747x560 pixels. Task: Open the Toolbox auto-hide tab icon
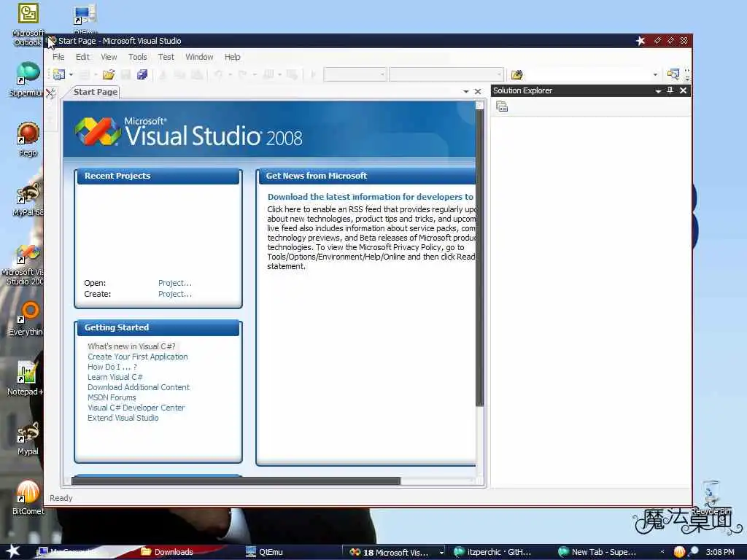[50, 93]
